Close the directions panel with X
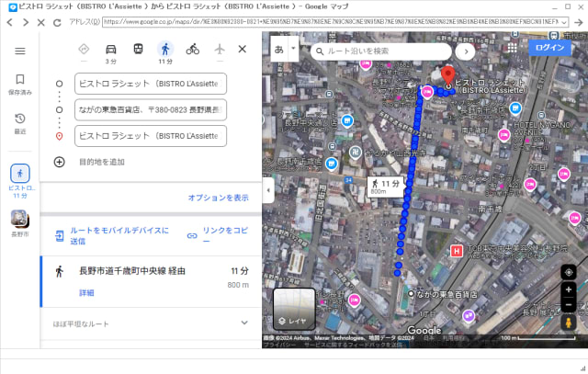 click(x=243, y=49)
